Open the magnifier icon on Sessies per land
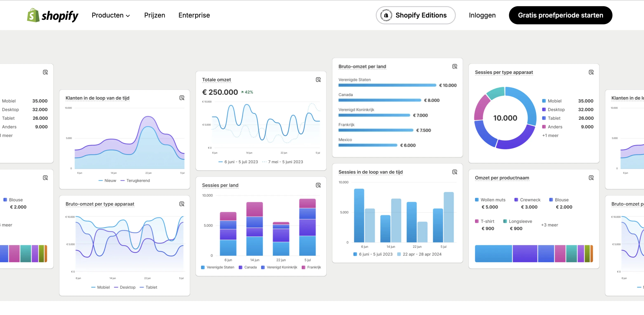Screen dimensions: 644x315 coord(318,185)
